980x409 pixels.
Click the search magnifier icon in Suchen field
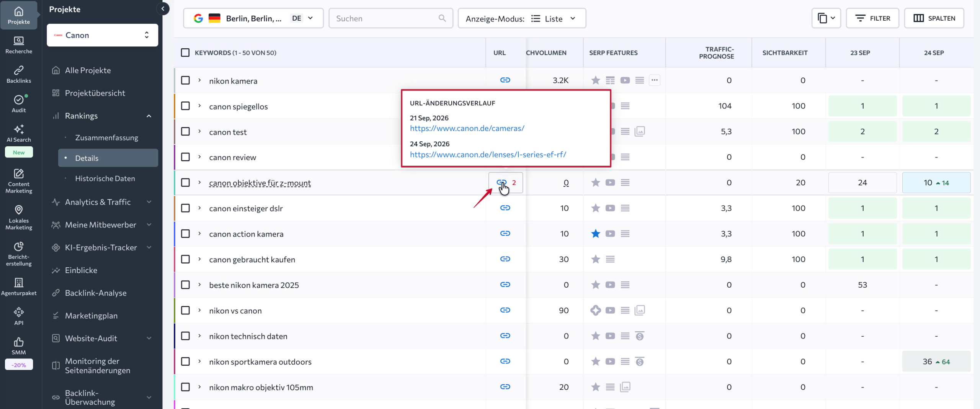pyautogui.click(x=442, y=18)
